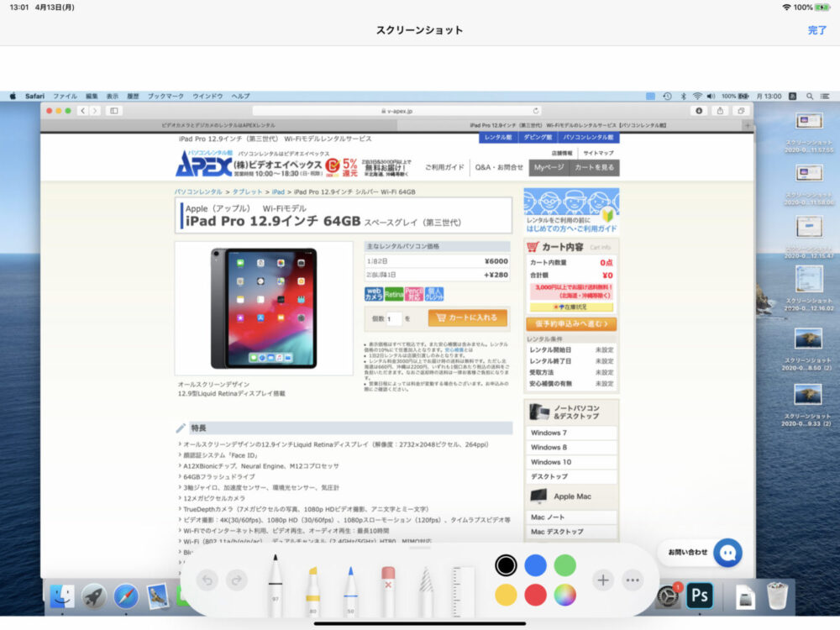Click the ダビング館 blue tab
Screen dimensions: 840x630
click(538, 138)
